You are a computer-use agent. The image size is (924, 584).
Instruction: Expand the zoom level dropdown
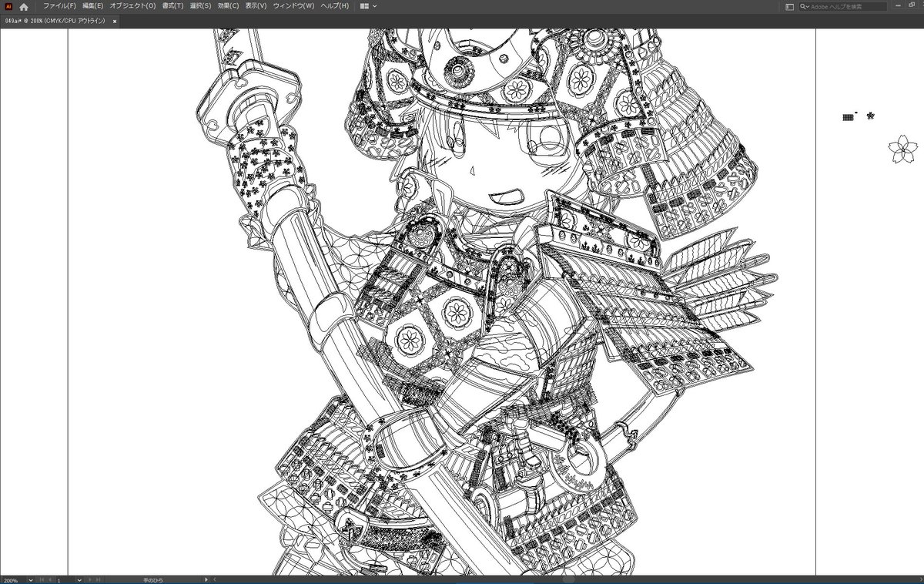coord(31,579)
